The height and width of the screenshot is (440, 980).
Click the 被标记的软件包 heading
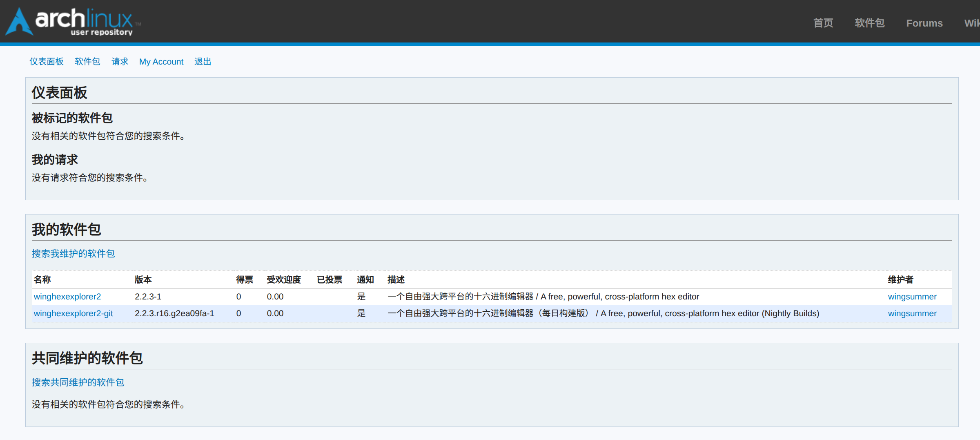72,118
